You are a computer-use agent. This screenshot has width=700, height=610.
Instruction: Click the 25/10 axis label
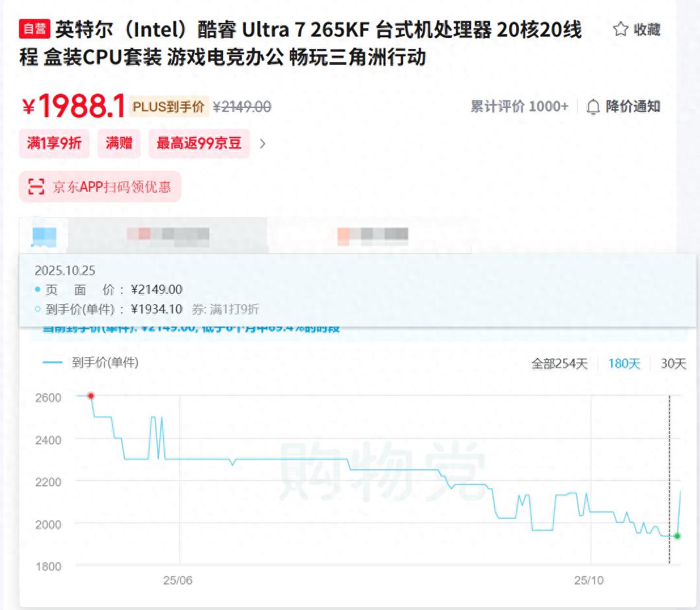[589, 580]
